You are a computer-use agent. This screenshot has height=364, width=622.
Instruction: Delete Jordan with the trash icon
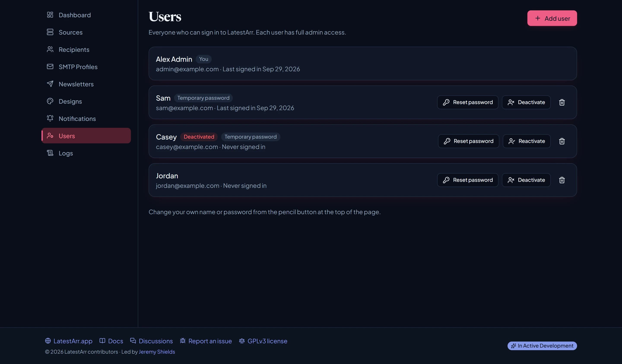pyautogui.click(x=562, y=180)
